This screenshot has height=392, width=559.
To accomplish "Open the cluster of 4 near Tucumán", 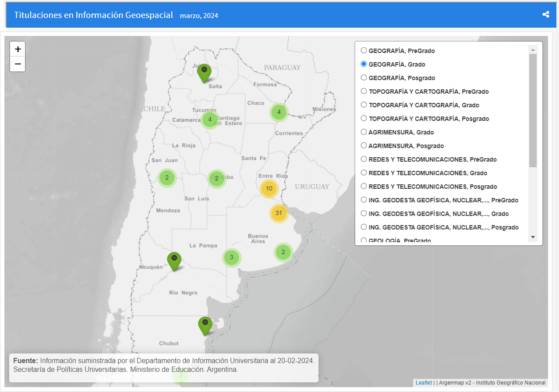I will (210, 119).
